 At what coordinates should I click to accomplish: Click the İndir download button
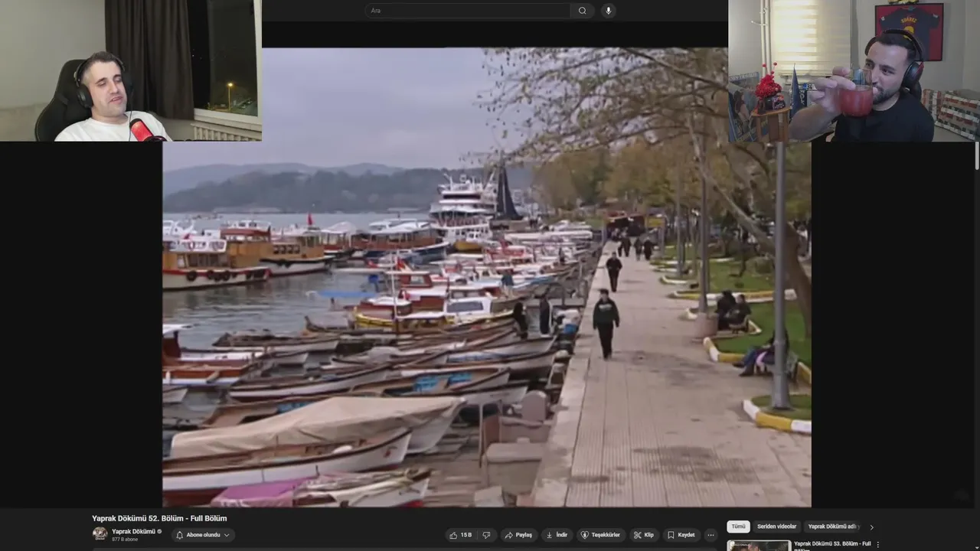click(x=557, y=535)
